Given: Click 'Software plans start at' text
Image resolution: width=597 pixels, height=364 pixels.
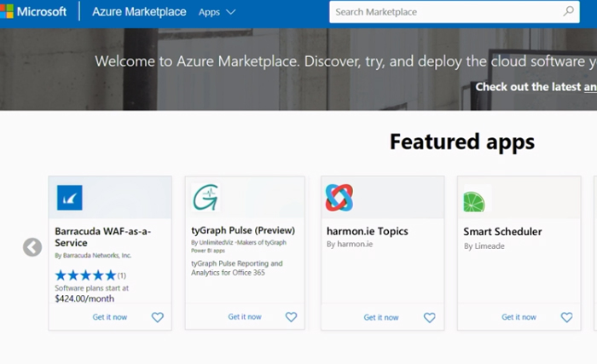Looking at the screenshot, I should pos(92,288).
